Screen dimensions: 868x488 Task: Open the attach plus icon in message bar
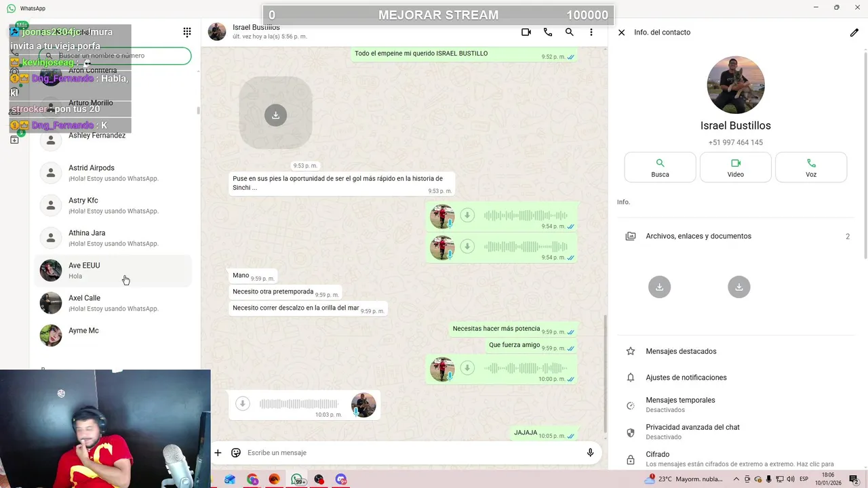(x=218, y=453)
